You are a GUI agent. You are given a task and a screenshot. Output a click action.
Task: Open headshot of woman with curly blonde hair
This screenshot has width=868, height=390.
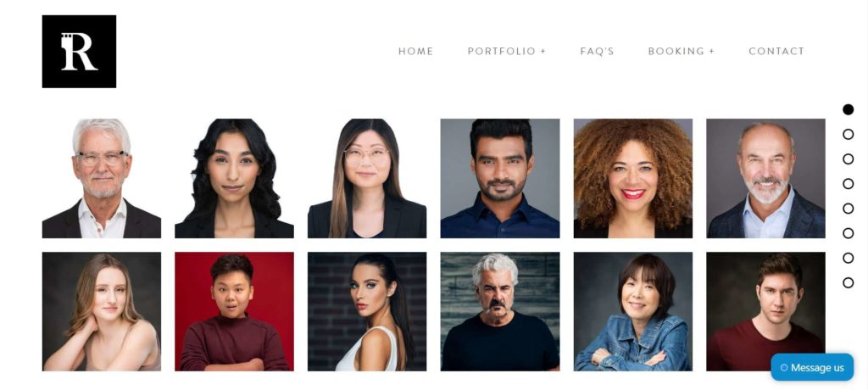click(x=632, y=178)
